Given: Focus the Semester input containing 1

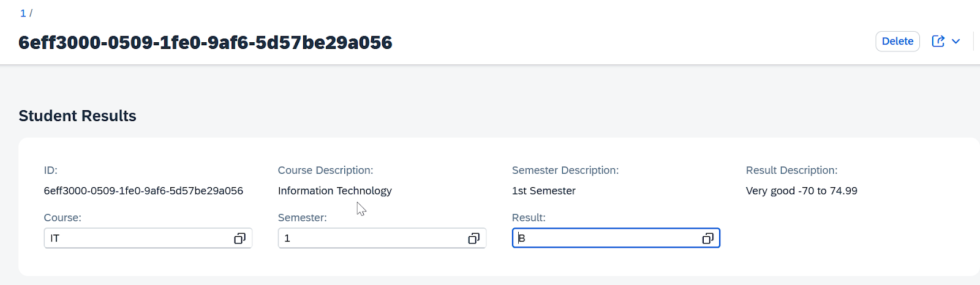Looking at the screenshot, I should point(382,238).
